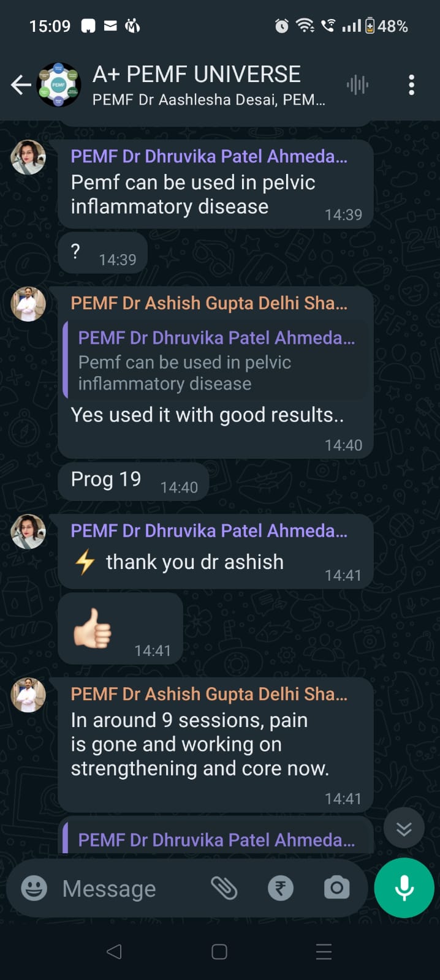Tap the green microphone voice message button
440x980 pixels.
tap(404, 888)
